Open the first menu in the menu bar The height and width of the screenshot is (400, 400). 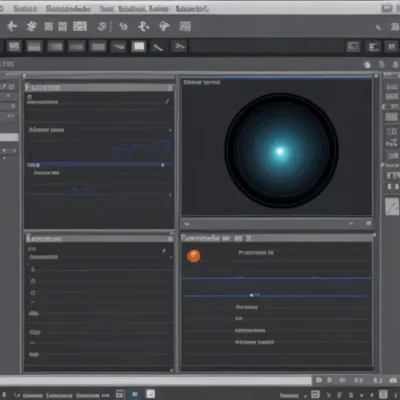coord(25,9)
